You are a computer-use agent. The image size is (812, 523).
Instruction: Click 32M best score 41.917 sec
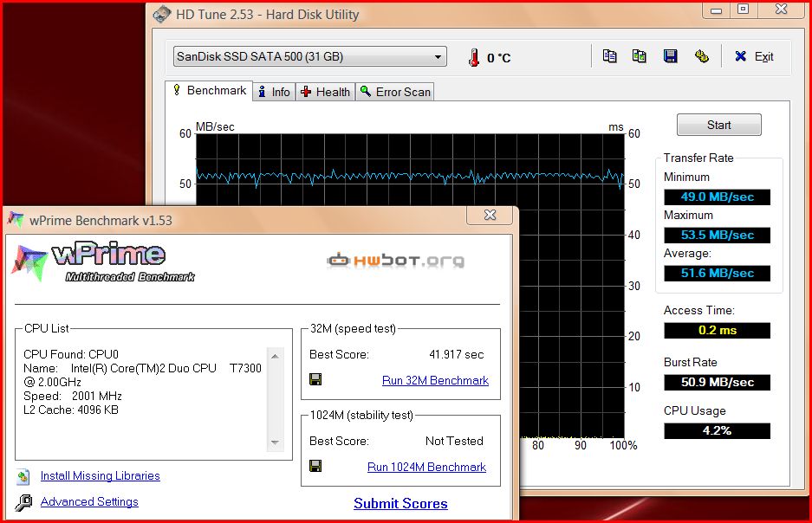coord(456,354)
